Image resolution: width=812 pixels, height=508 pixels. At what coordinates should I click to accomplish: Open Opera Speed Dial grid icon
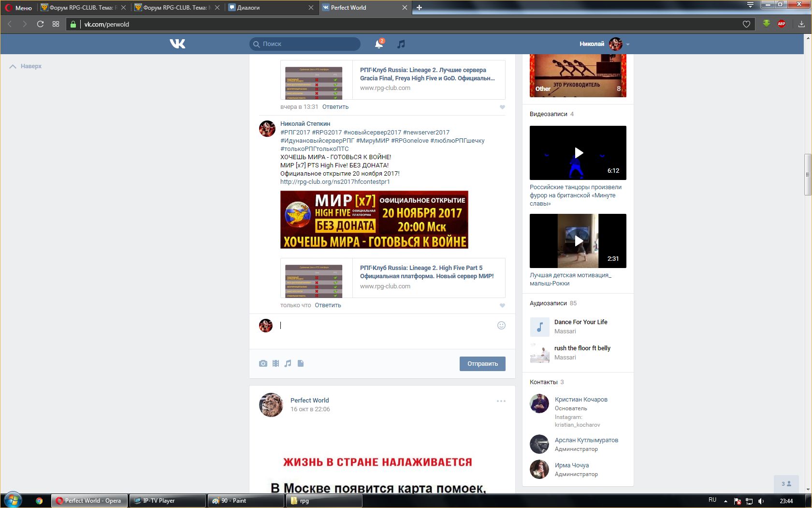point(56,24)
